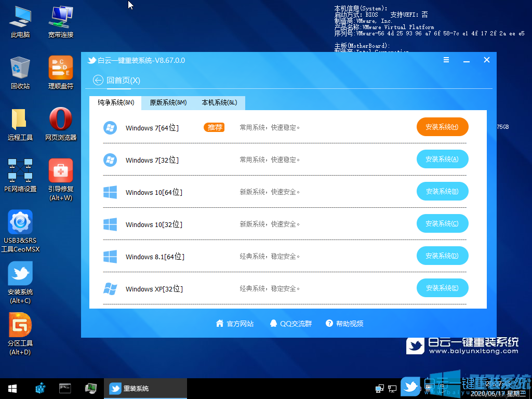
Task: Click the Windows 7[64位] system logo
Action: coord(110,127)
